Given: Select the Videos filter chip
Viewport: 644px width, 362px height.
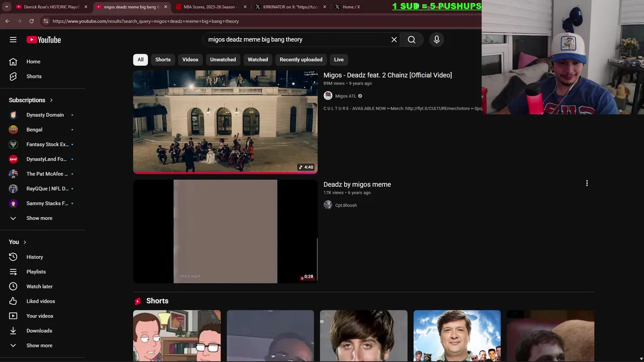Looking at the screenshot, I should coord(190,59).
